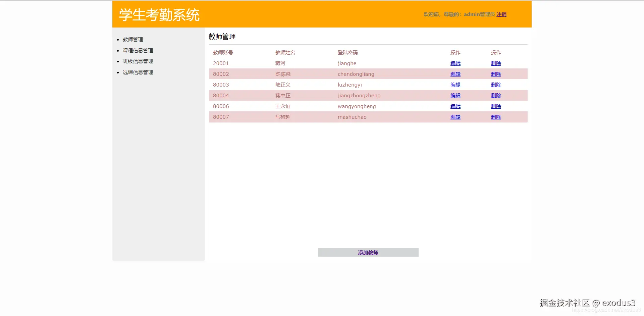
Task: Delete teacher 80004 蒋中正
Action: click(496, 96)
